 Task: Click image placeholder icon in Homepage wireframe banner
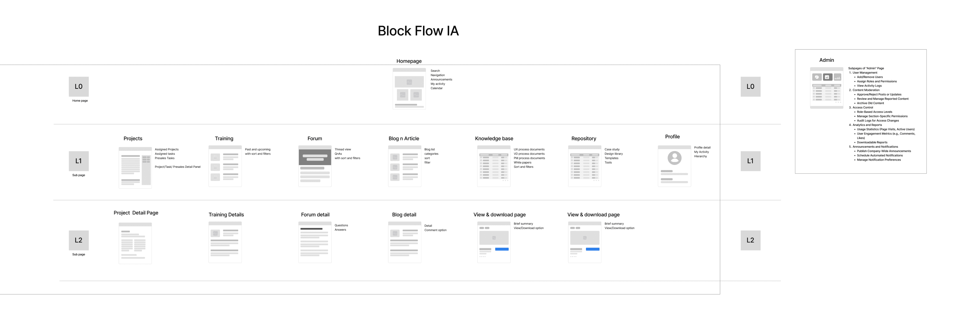coord(409,82)
